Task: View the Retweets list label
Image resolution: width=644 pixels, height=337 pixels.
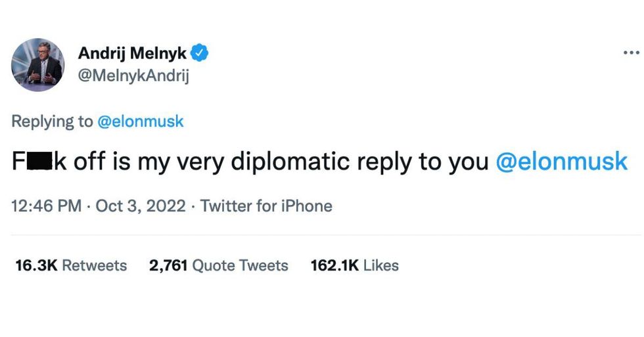Action: (94, 265)
